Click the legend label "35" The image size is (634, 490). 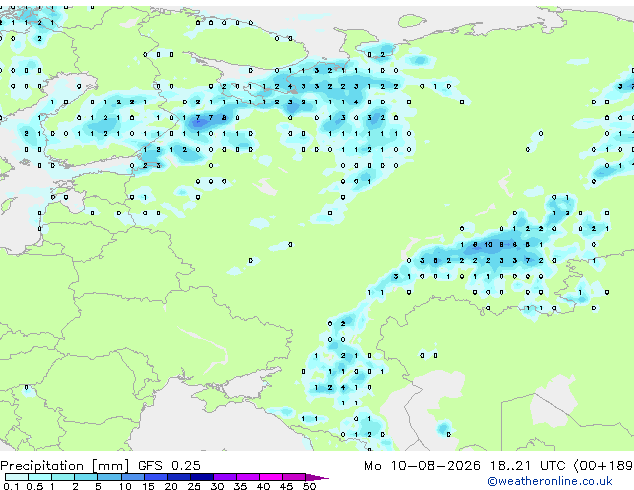[240, 486]
